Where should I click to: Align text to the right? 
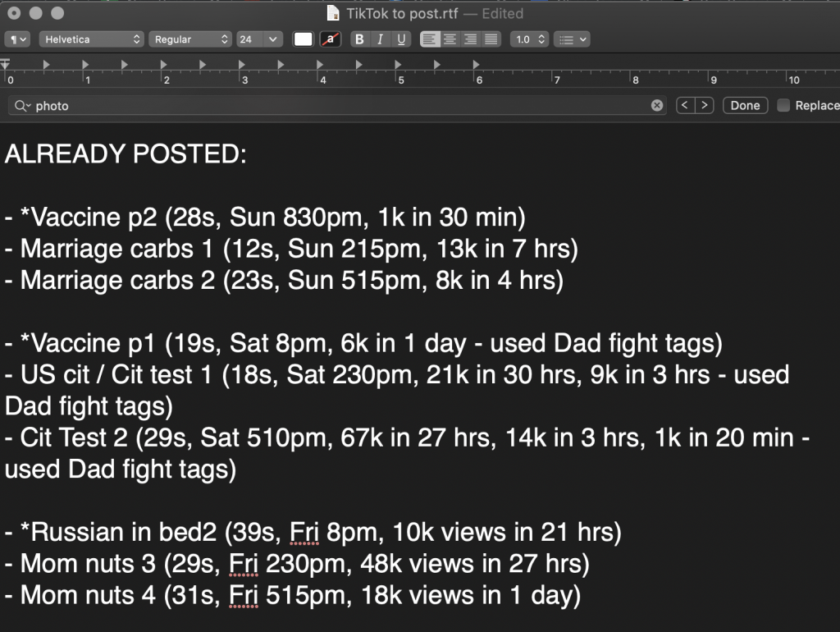471,39
